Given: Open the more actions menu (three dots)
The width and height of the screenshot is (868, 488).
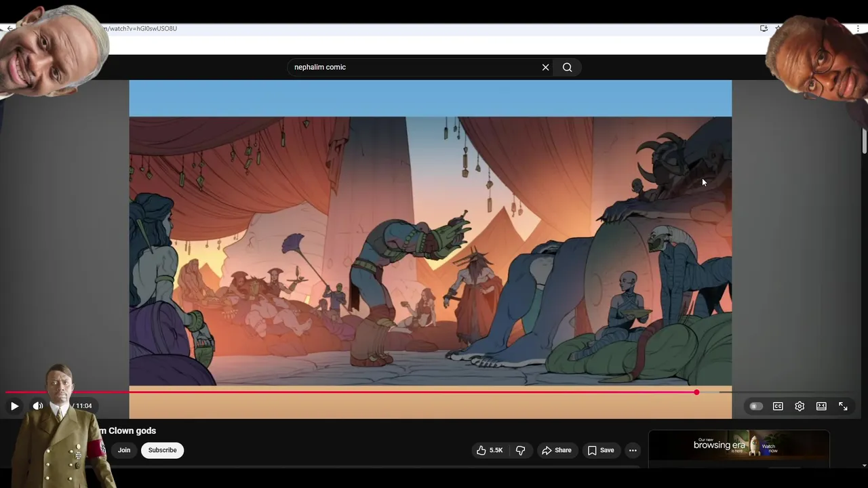Looking at the screenshot, I should tap(633, 450).
